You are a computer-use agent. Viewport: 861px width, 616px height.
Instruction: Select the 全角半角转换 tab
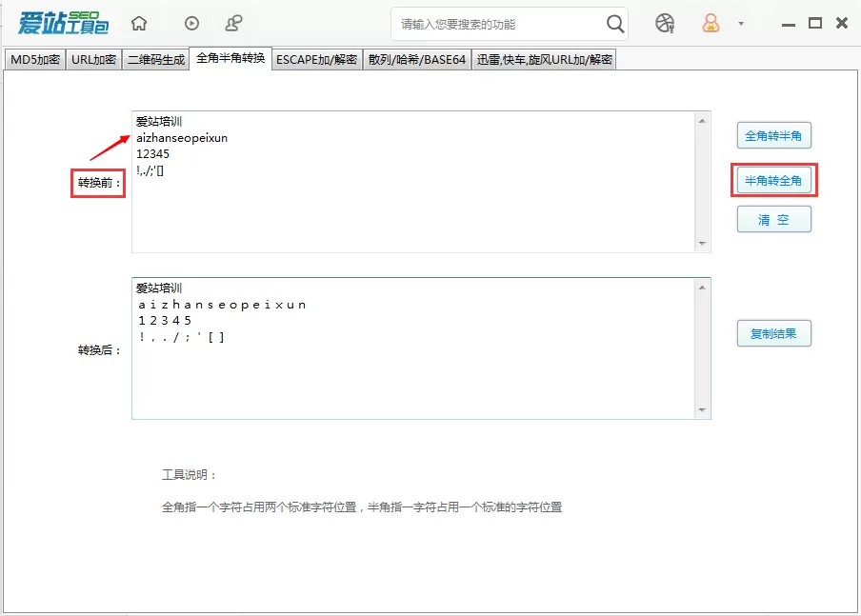click(x=230, y=58)
